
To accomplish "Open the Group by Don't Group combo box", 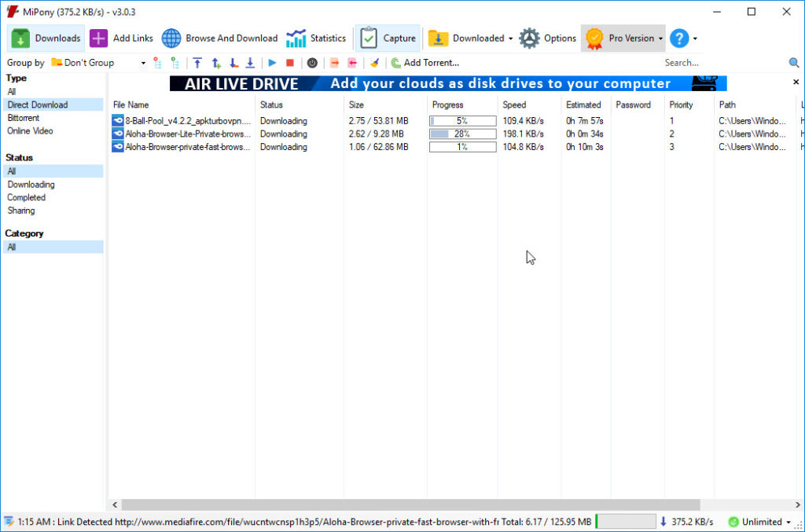I will pos(98,63).
